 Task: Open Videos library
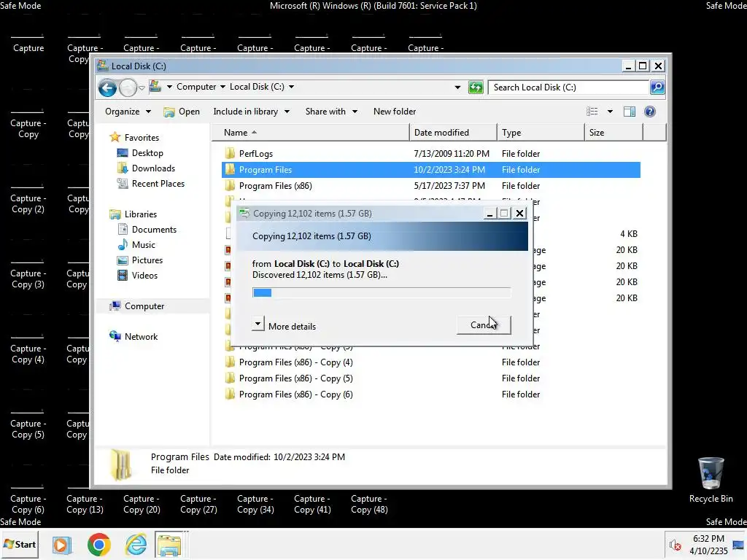(137, 275)
